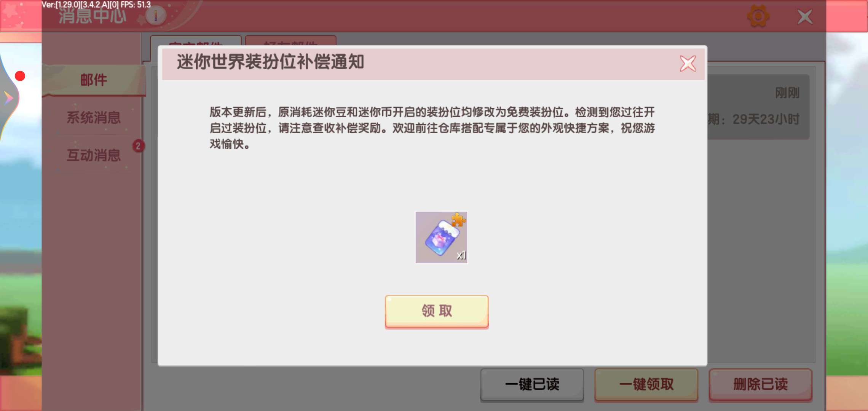Select the 邮件 sidebar tab
868x411 pixels.
[x=94, y=80]
